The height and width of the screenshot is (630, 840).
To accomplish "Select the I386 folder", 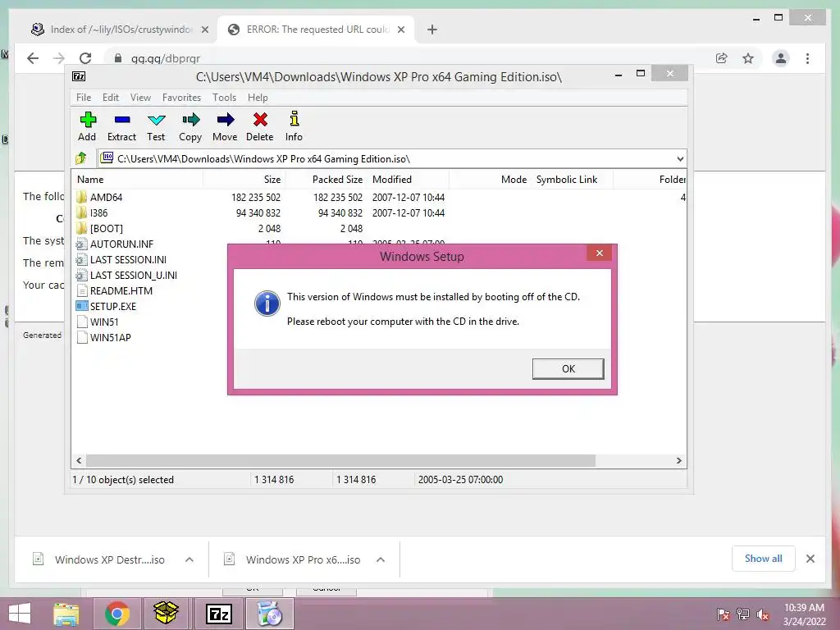I will point(98,212).
